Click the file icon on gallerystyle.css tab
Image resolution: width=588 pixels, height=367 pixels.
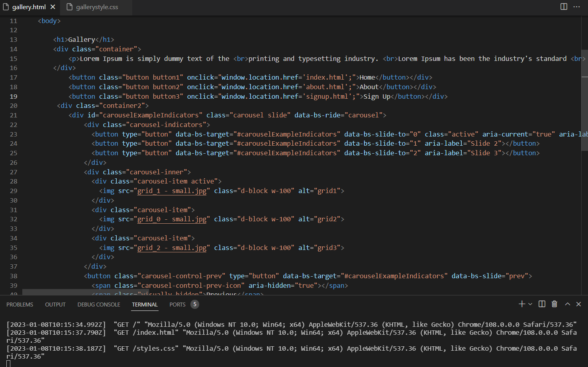(x=70, y=7)
